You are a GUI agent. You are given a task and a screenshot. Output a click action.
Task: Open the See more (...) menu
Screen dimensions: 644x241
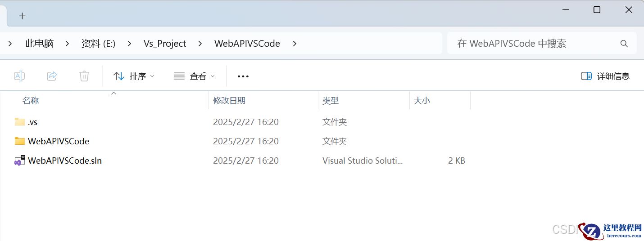[x=243, y=76]
